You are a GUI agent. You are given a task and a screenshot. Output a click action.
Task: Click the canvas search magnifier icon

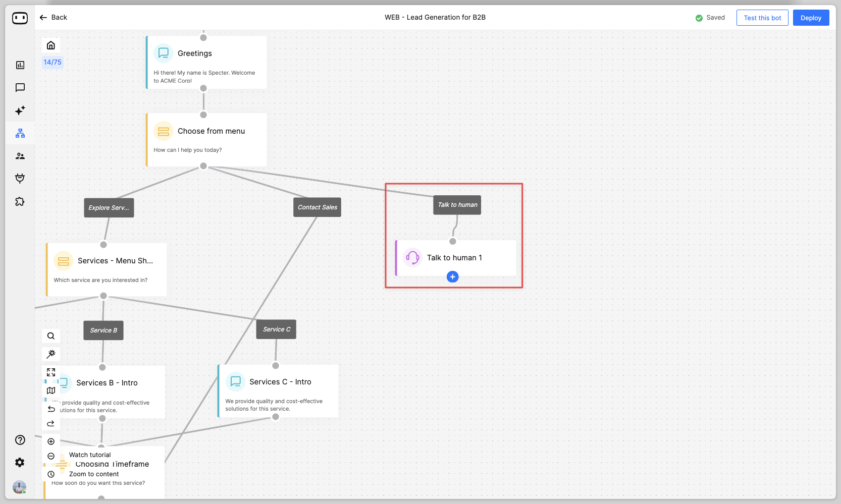point(51,336)
